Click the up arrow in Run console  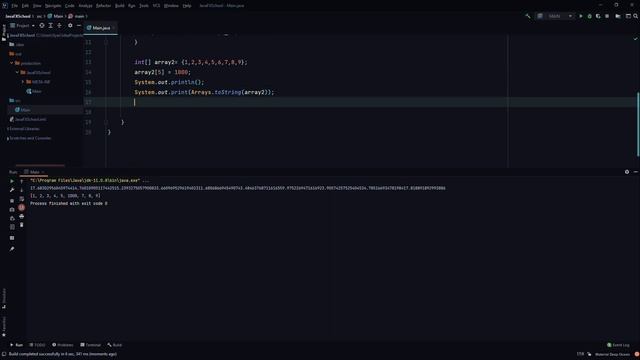[x=22, y=181]
